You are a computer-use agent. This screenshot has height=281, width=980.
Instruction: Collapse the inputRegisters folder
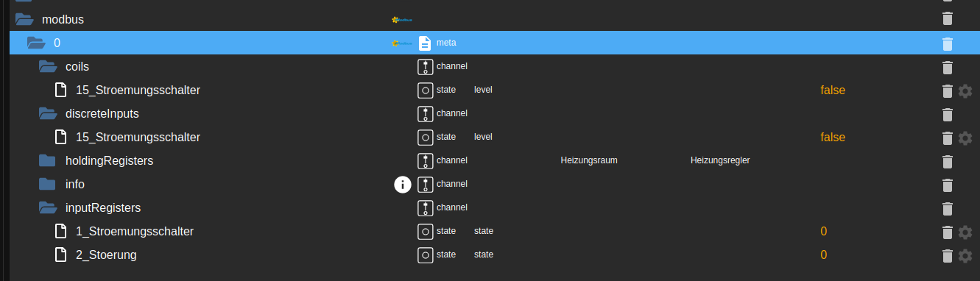coord(48,207)
